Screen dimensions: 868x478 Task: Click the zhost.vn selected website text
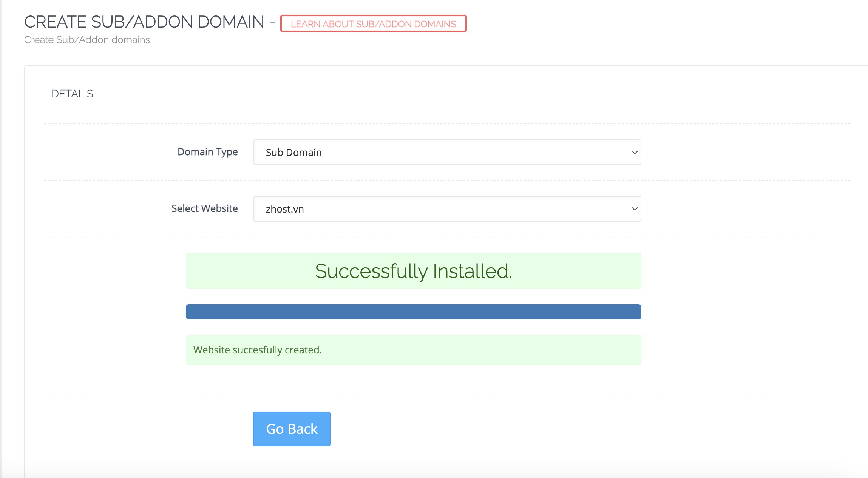coord(285,209)
